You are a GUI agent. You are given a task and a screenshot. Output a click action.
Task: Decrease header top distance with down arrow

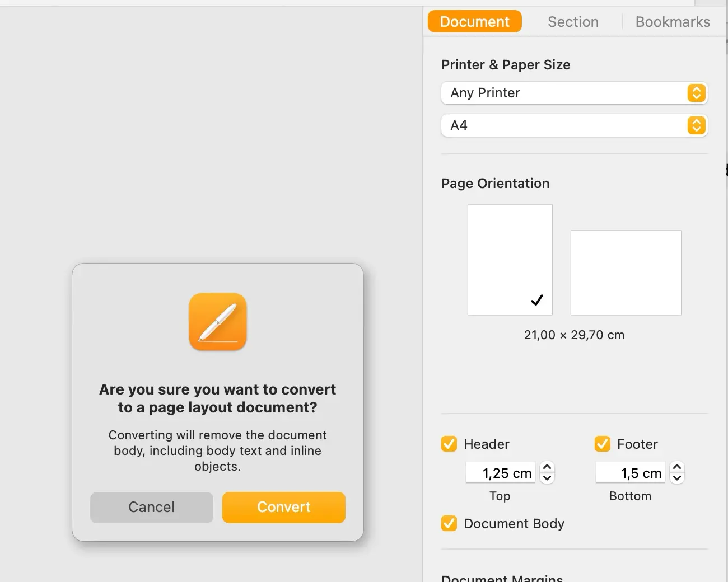(547, 478)
